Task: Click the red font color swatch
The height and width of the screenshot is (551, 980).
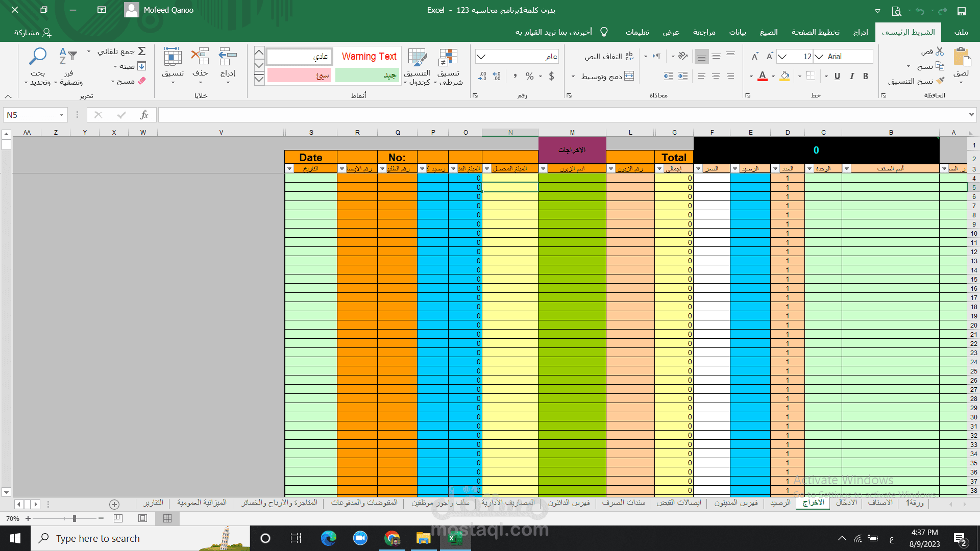Action: [762, 77]
